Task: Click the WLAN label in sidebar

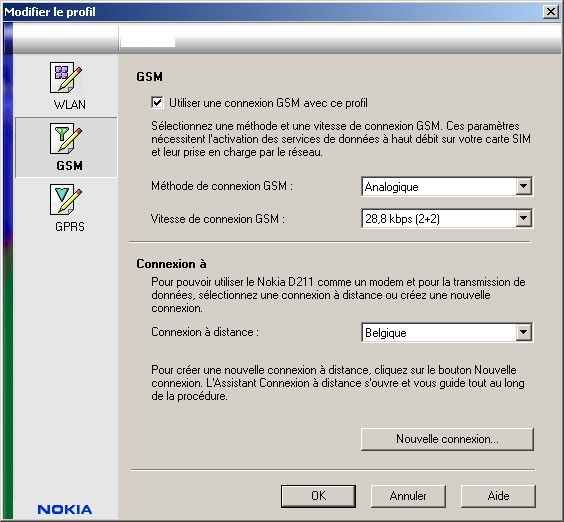Action: click(70, 105)
